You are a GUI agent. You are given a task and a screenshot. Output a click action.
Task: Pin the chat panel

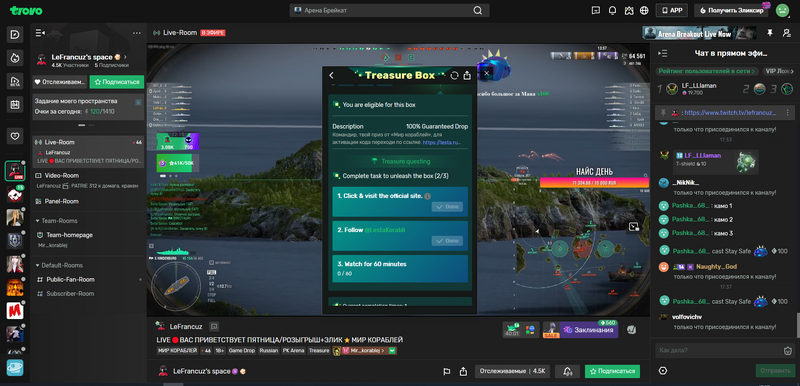pyautogui.click(x=770, y=33)
